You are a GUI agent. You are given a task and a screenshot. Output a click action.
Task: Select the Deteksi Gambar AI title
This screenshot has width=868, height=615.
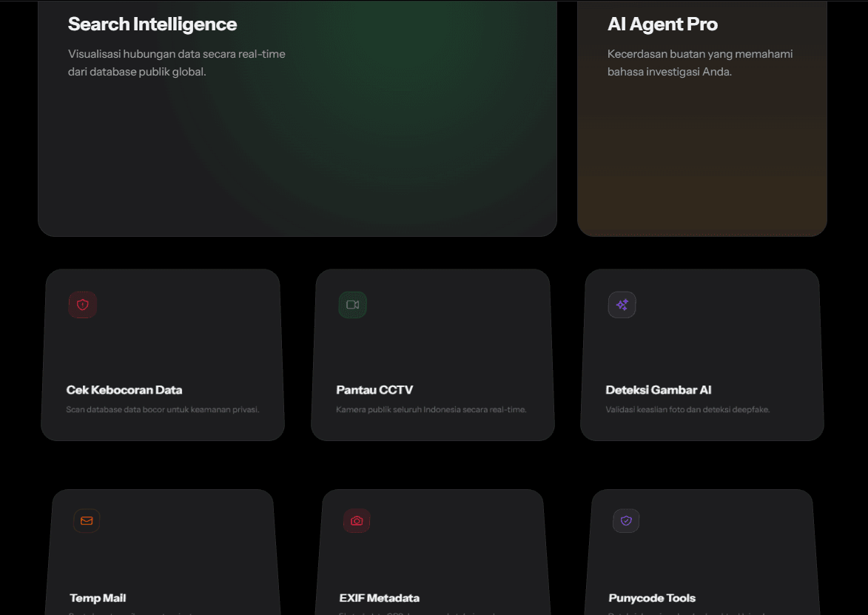tap(658, 390)
